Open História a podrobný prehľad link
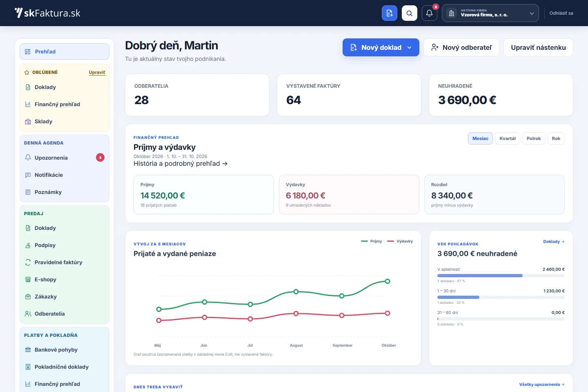The width and height of the screenshot is (588, 392). pos(180,163)
